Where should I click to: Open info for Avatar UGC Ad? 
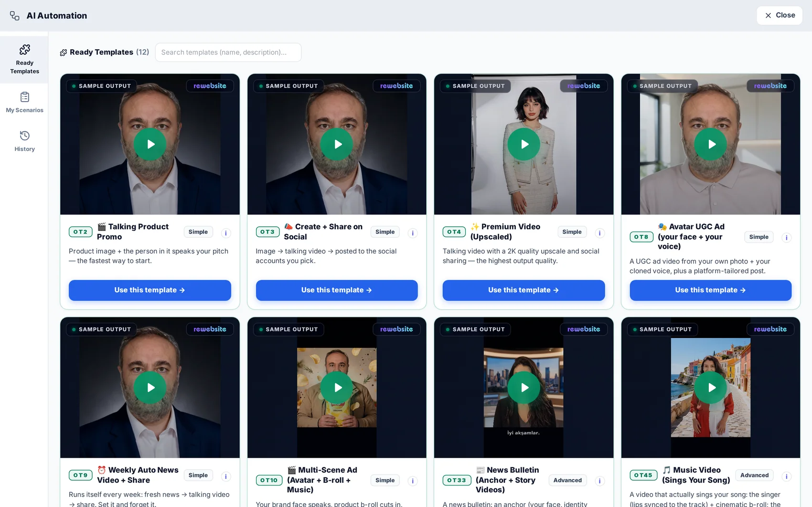click(787, 238)
